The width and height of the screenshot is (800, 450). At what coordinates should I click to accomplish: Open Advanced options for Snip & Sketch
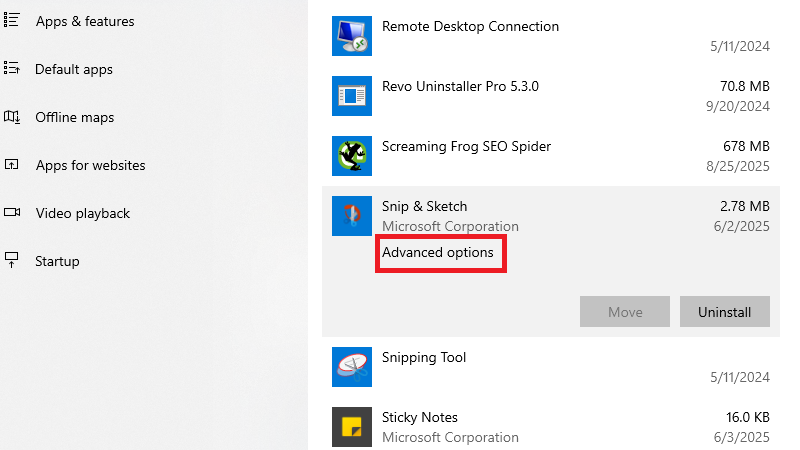pyautogui.click(x=438, y=253)
